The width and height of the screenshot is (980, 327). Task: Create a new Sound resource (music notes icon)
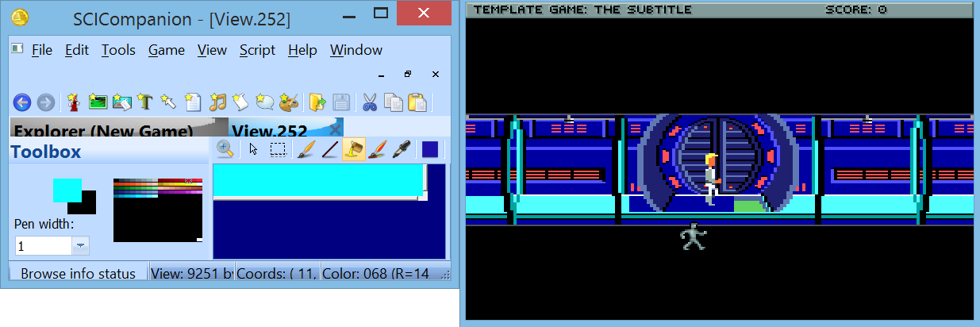click(217, 102)
